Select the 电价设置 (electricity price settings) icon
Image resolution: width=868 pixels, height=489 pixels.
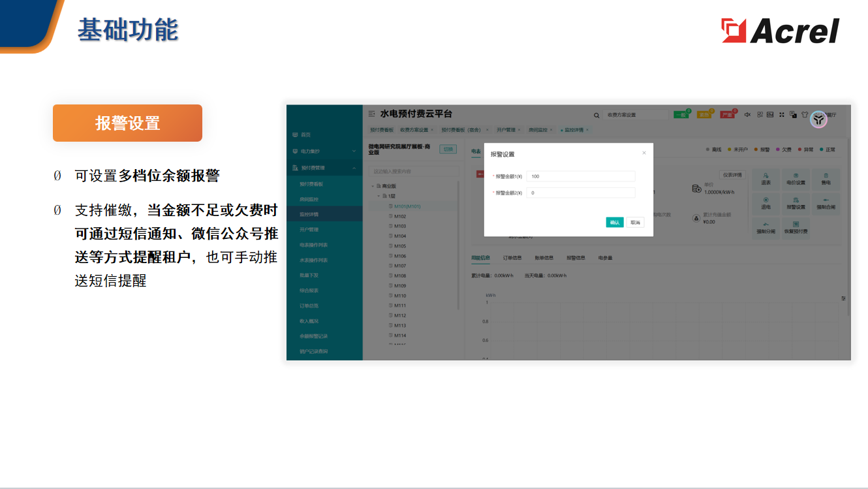(x=796, y=178)
